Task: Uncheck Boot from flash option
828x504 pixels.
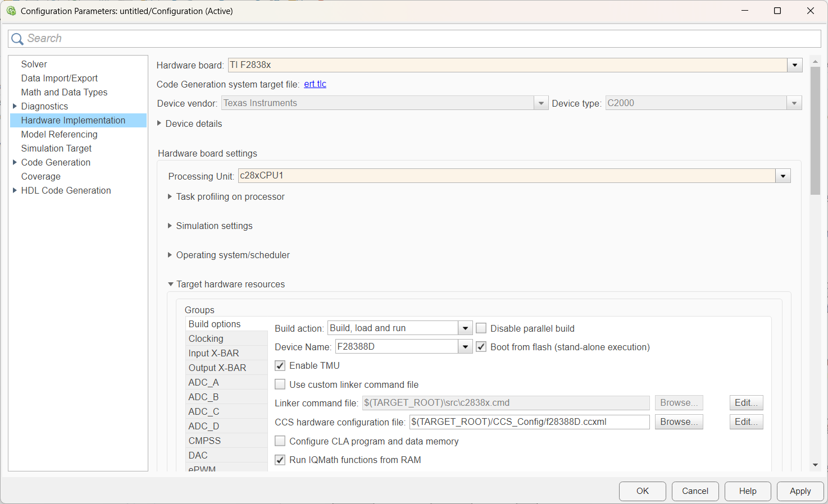Action: (x=481, y=347)
